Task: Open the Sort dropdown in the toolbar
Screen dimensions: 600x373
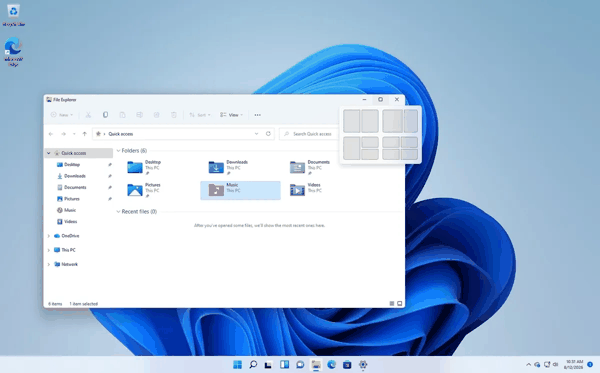Action: [x=200, y=115]
